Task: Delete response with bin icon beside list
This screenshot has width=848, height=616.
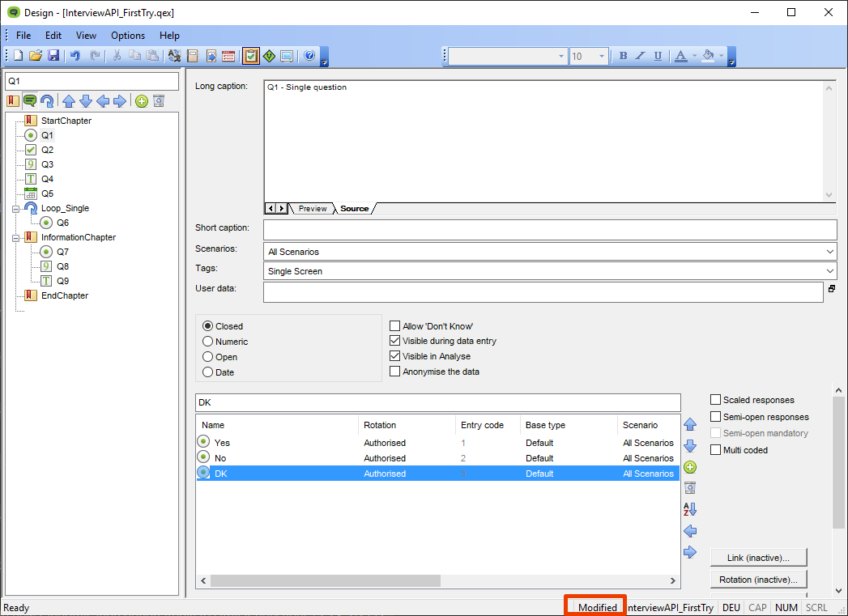Action: [690, 488]
